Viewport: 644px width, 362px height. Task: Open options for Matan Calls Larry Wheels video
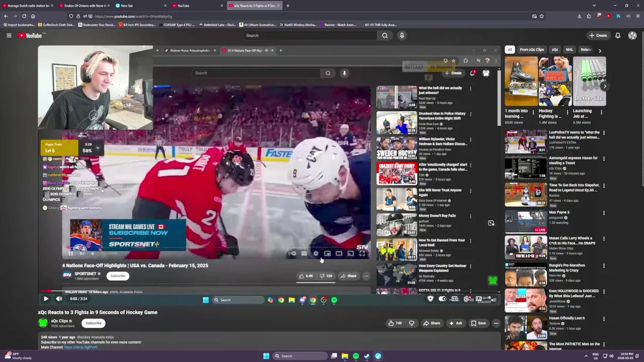click(604, 239)
